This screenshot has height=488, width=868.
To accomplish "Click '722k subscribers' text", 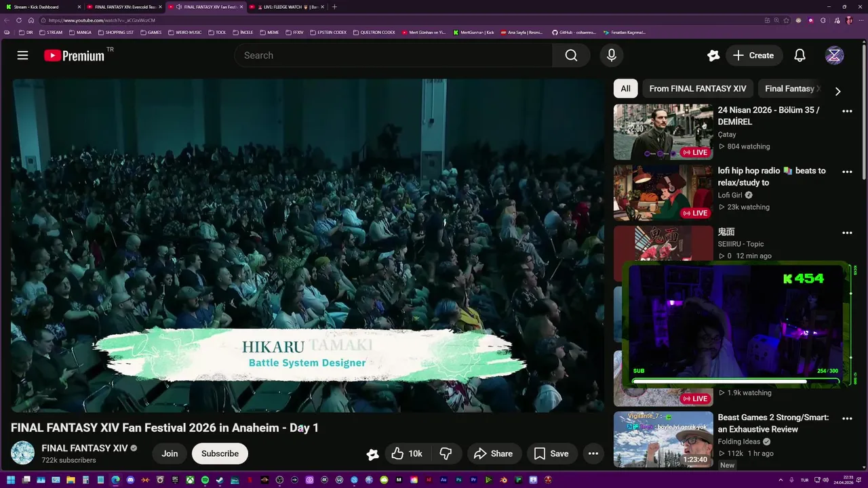I will [x=68, y=460].
